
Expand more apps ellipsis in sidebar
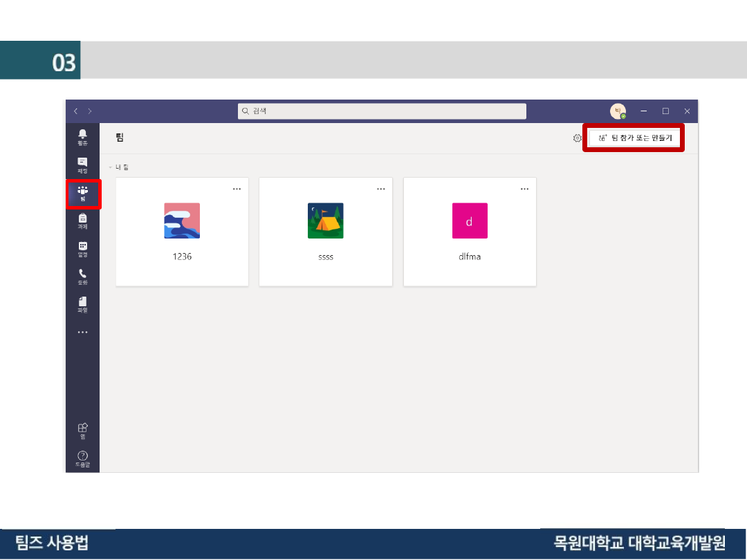pyautogui.click(x=82, y=333)
